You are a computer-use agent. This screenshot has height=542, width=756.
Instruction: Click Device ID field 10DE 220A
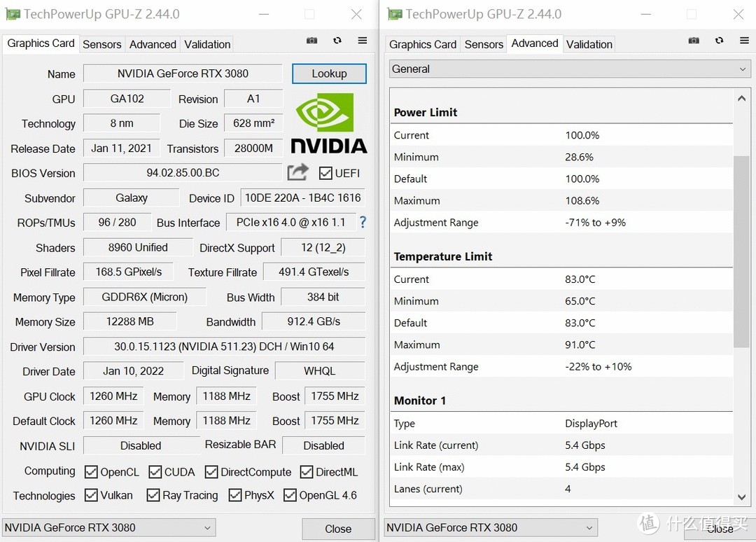pos(303,197)
